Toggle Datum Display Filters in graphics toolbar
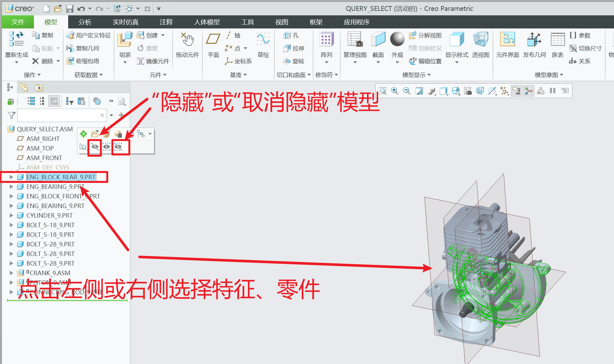The height and width of the screenshot is (364, 614). 504,91
